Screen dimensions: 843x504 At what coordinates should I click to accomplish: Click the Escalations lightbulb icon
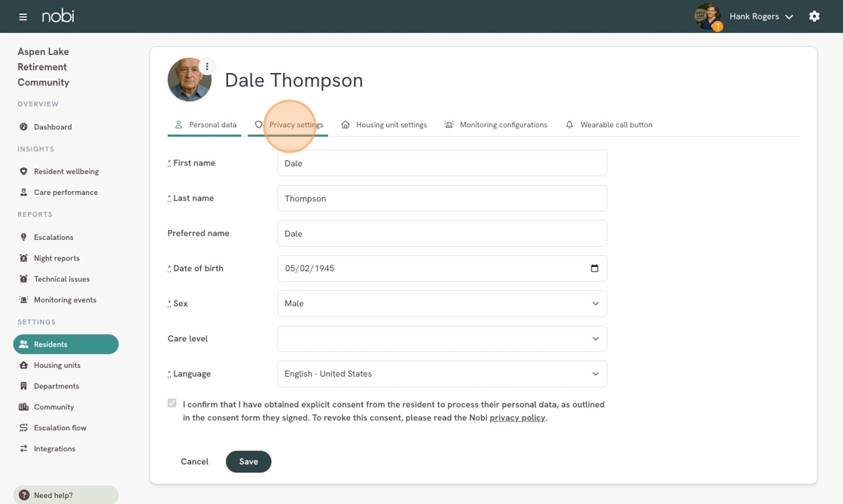(23, 237)
